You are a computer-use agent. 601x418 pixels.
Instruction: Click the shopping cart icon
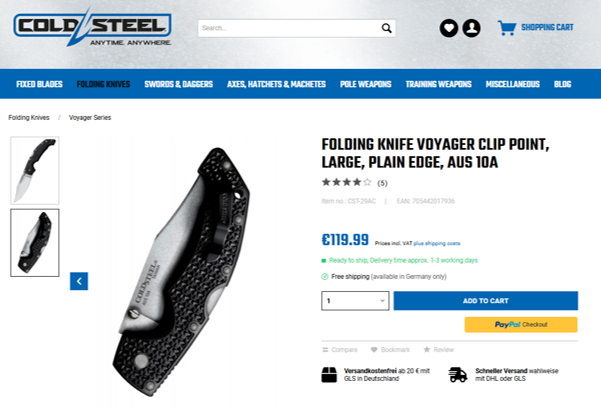tap(507, 28)
